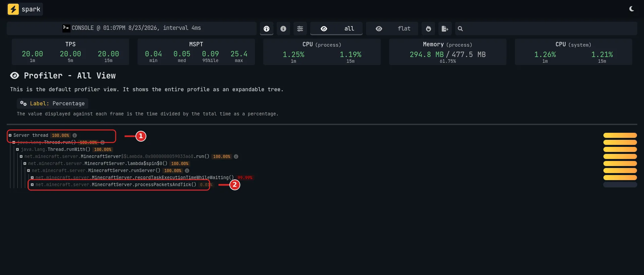Change the Label: Percentage mode
The width and height of the screenshot is (644, 275).
click(x=52, y=103)
